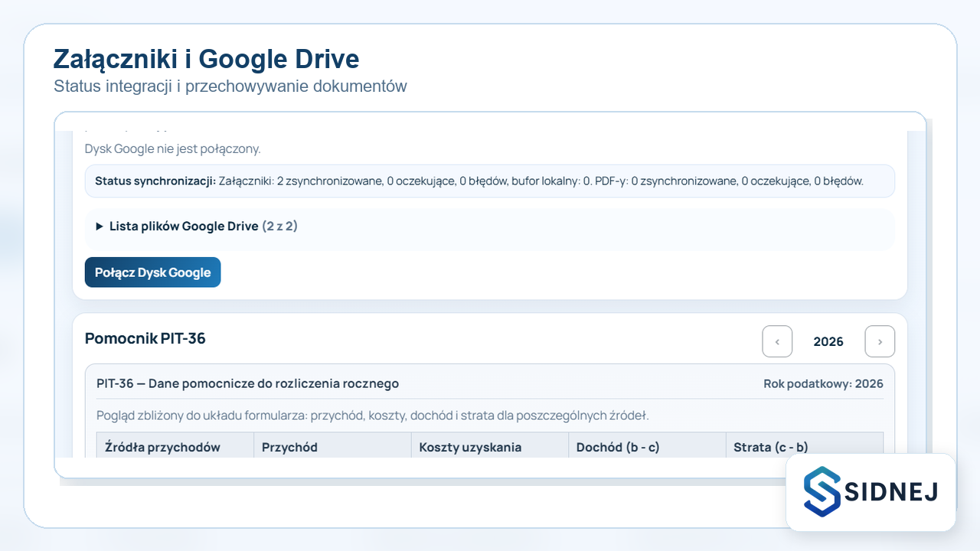980x551 pixels.
Task: Click the Połącz Dysk Google button
Action: tap(152, 272)
